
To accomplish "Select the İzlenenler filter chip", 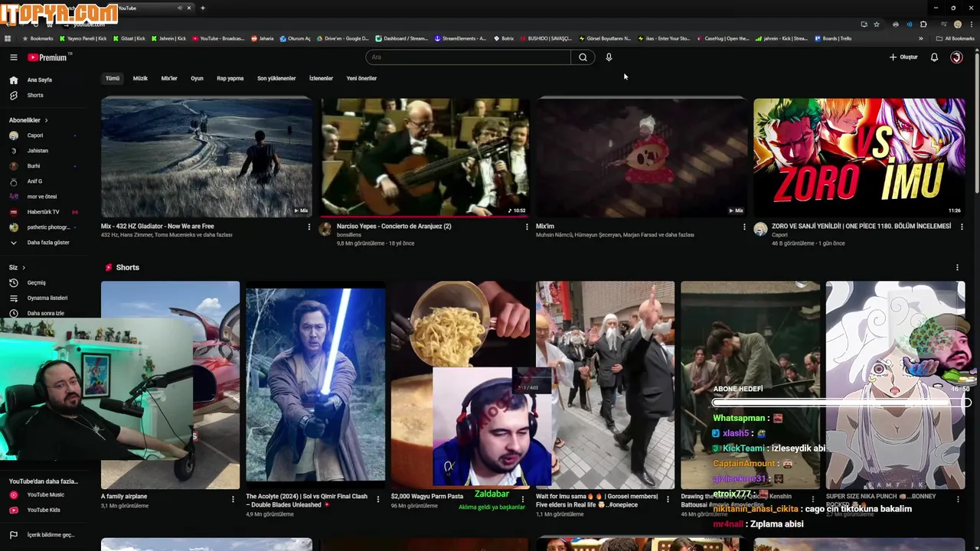I will tap(321, 78).
